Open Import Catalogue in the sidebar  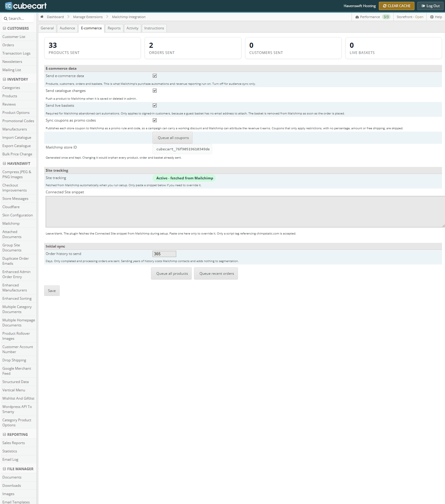coord(17,138)
